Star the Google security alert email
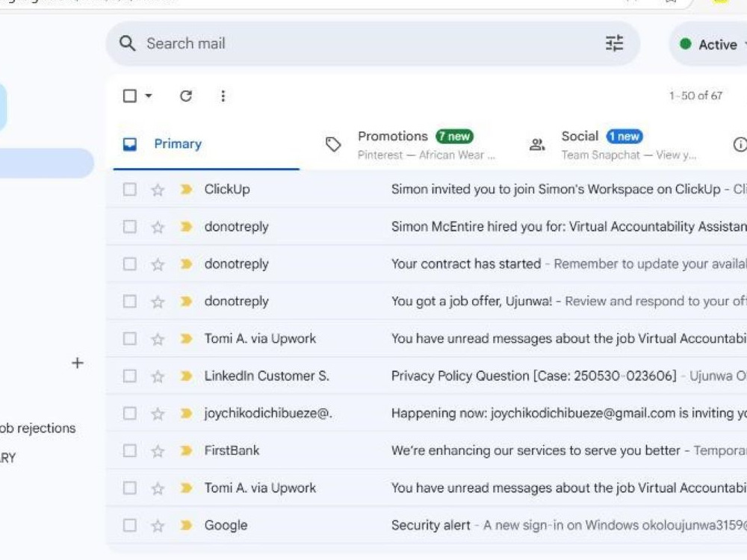 (158, 526)
